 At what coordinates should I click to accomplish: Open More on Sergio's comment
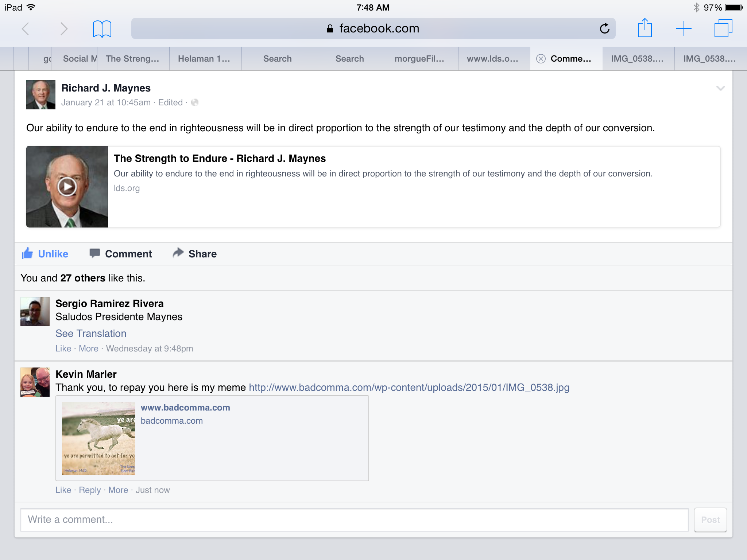click(x=89, y=349)
